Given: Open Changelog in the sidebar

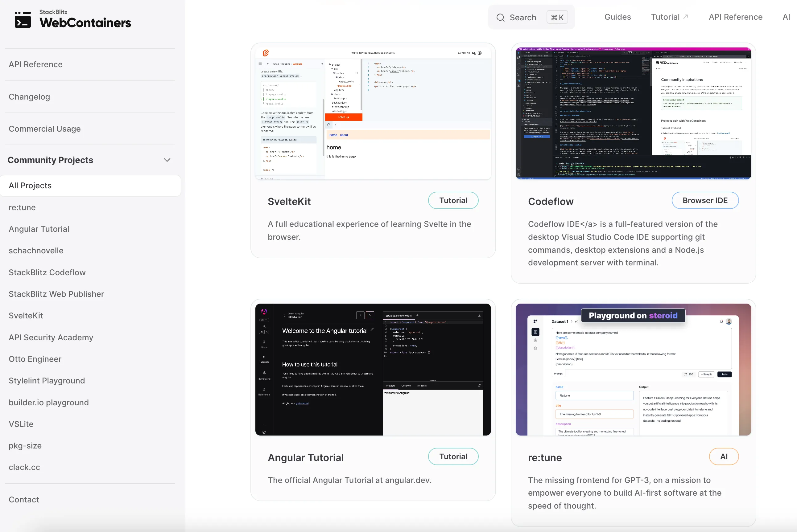Looking at the screenshot, I should pos(29,97).
